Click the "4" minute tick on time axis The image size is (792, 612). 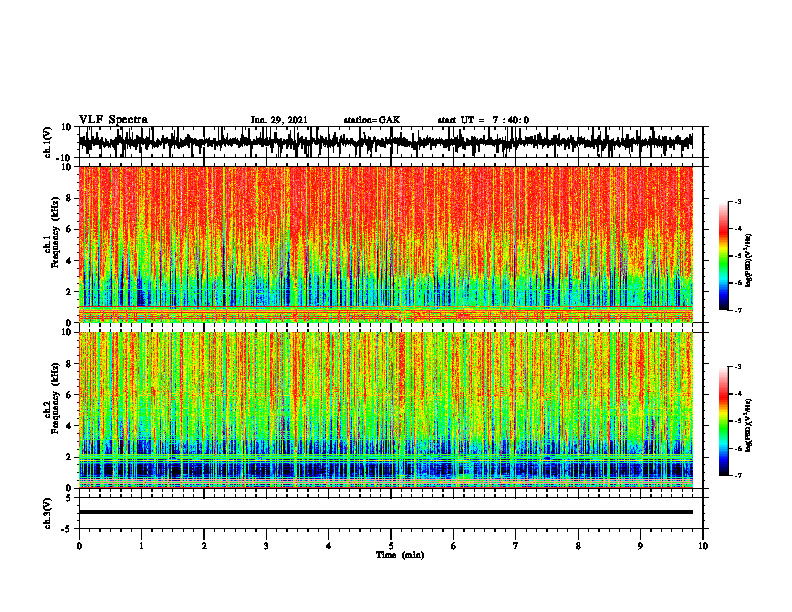329,546
